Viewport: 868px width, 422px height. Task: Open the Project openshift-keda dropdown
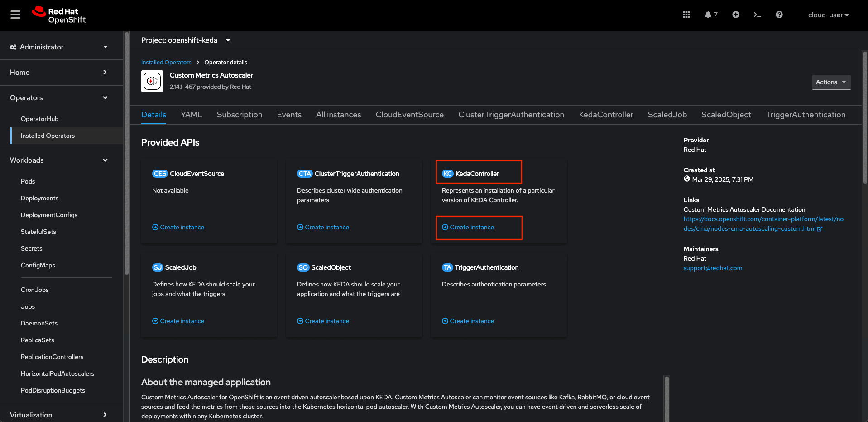click(186, 40)
